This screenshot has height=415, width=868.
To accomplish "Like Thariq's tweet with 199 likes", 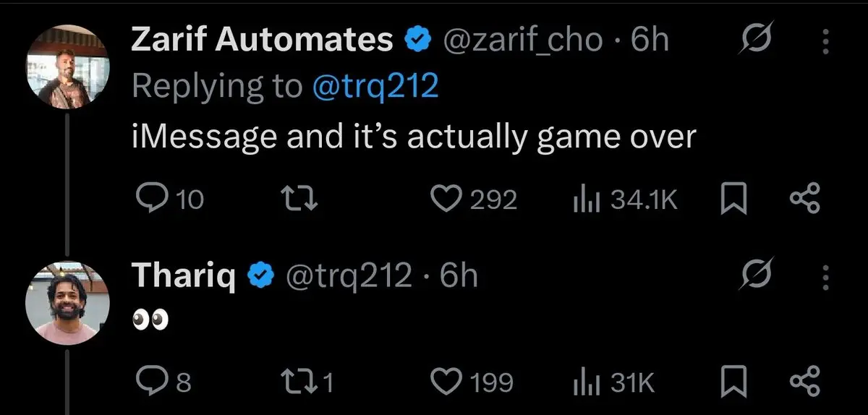I will [x=448, y=382].
